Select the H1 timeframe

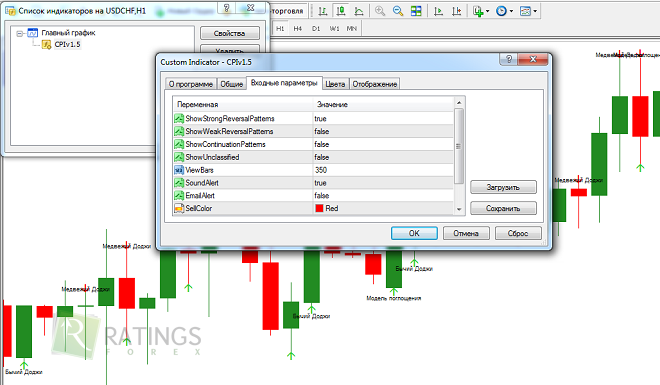(280, 28)
